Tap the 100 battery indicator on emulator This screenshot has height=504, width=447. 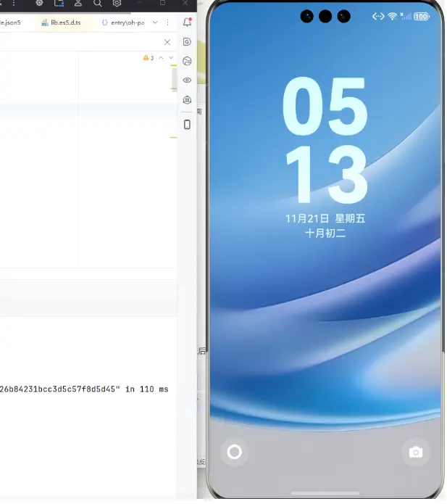[x=422, y=17]
